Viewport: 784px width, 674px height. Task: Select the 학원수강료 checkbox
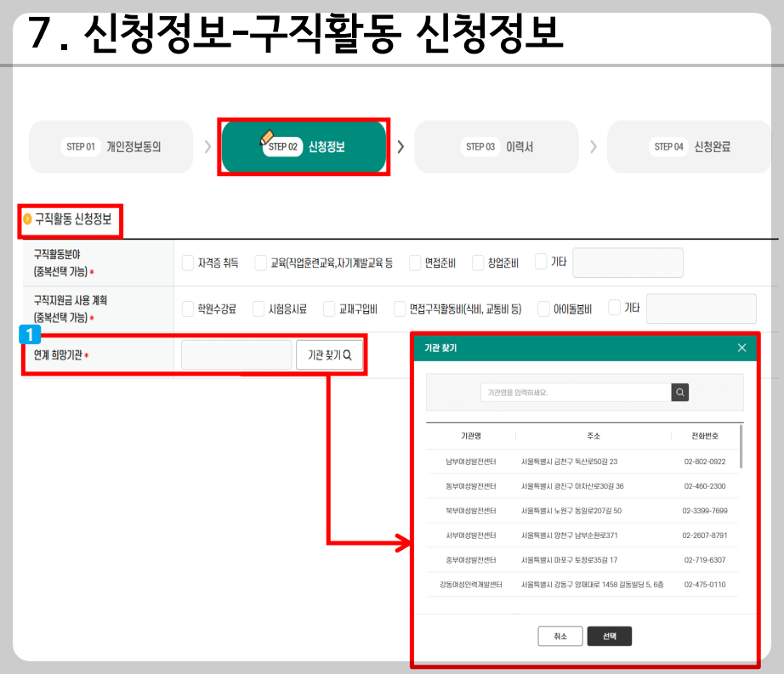pyautogui.click(x=189, y=309)
